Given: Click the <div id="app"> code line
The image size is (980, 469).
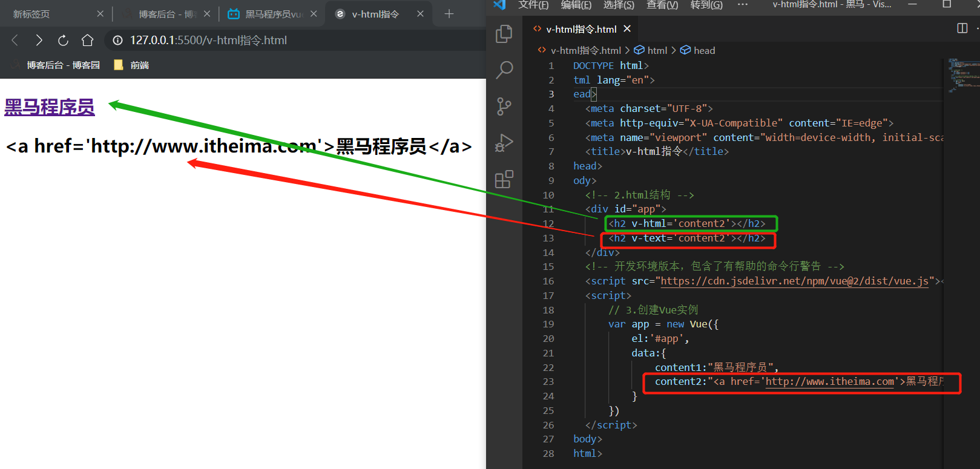Looking at the screenshot, I should [626, 209].
